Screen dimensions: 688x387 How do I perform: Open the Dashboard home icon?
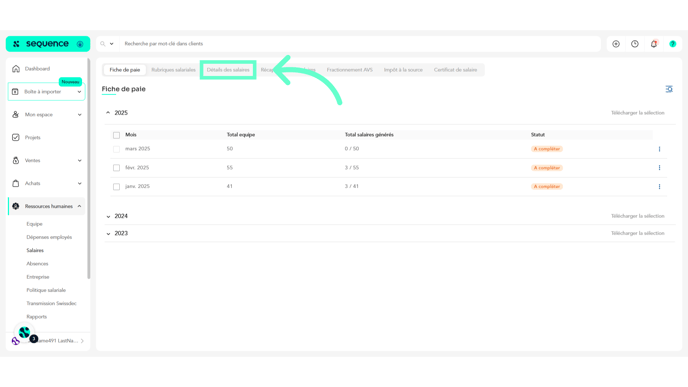pos(16,69)
